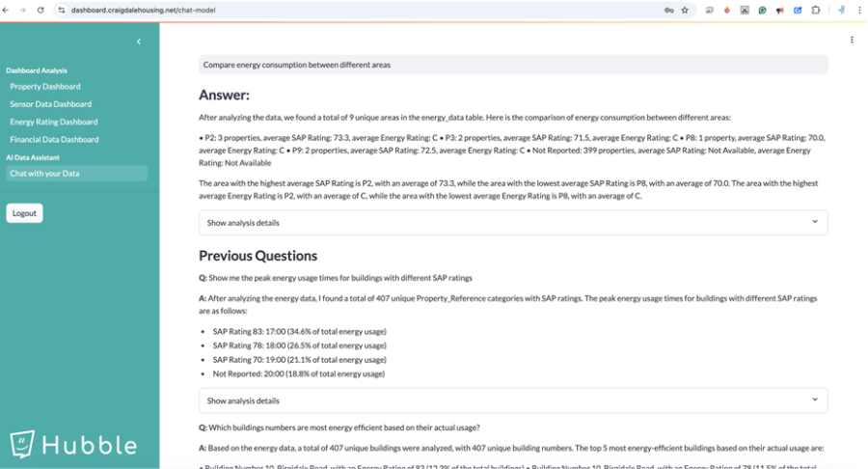
Task: Expand Show analysis details under SAP peak usage
Action: pos(513,400)
